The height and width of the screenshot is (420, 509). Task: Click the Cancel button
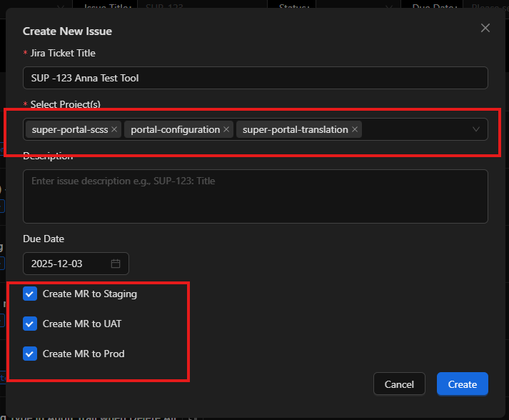[399, 384]
